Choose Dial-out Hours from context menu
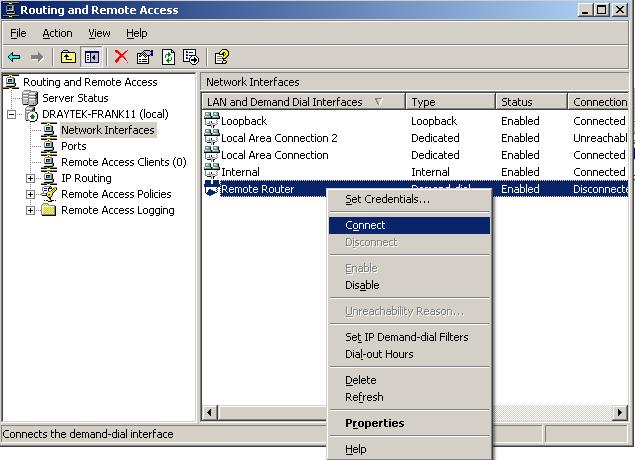The image size is (635, 460). click(x=409, y=354)
